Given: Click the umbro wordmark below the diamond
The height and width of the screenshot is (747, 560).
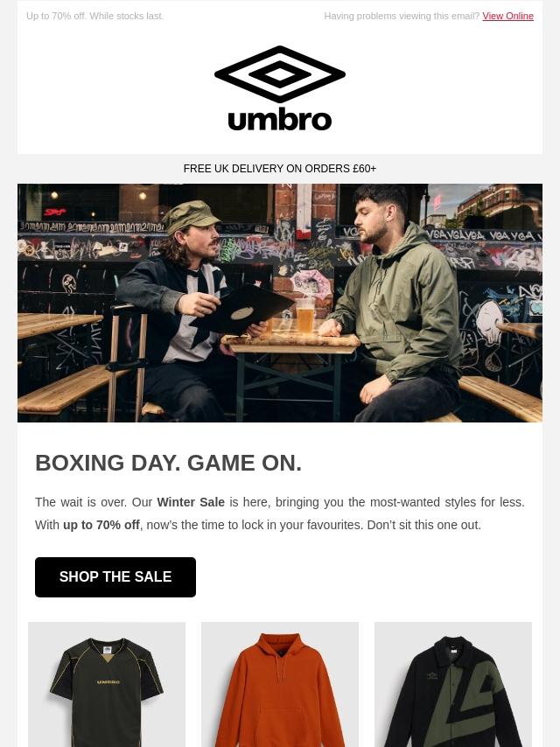Looking at the screenshot, I should click(280, 121).
